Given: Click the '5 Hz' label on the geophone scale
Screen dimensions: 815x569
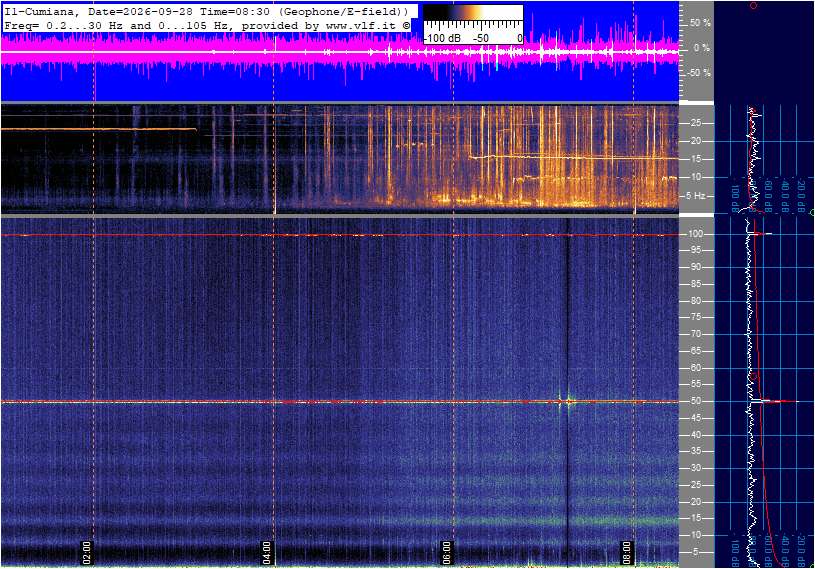Looking at the screenshot, I should click(696, 195).
